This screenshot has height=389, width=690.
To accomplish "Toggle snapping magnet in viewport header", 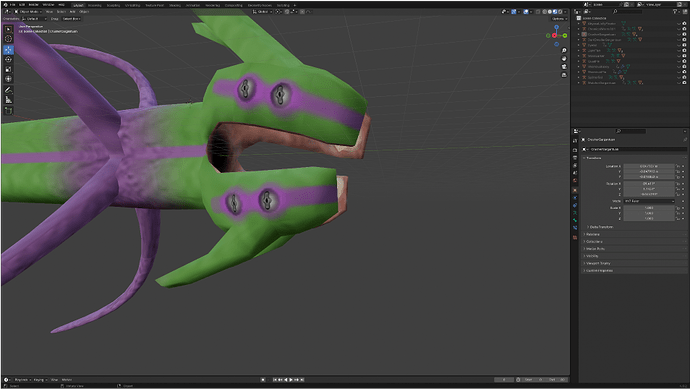I will tap(287, 12).
